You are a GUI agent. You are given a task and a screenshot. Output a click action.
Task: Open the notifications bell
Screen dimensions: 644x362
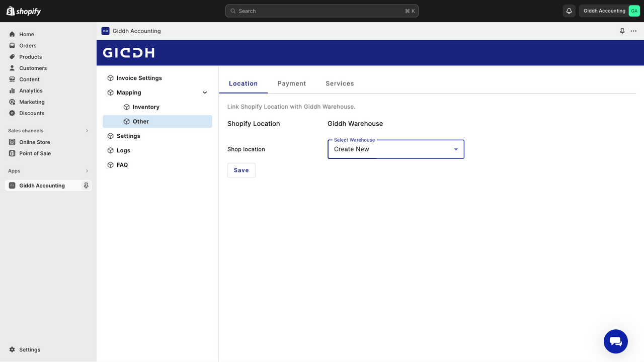tap(569, 11)
